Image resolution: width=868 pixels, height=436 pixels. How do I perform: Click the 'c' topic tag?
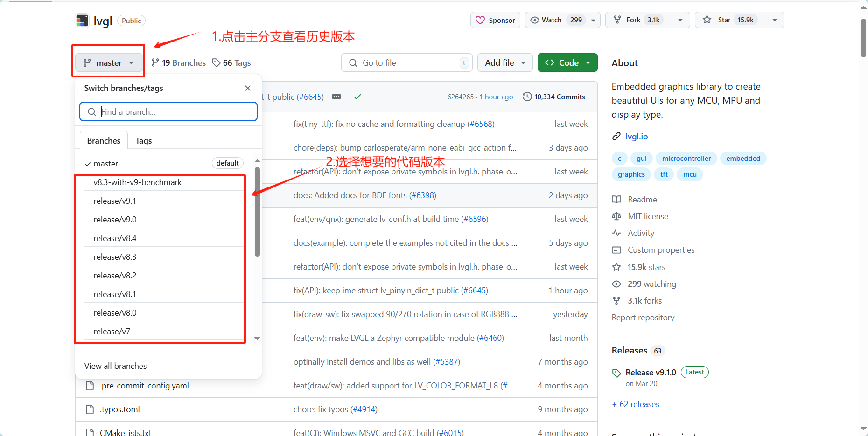[620, 159]
